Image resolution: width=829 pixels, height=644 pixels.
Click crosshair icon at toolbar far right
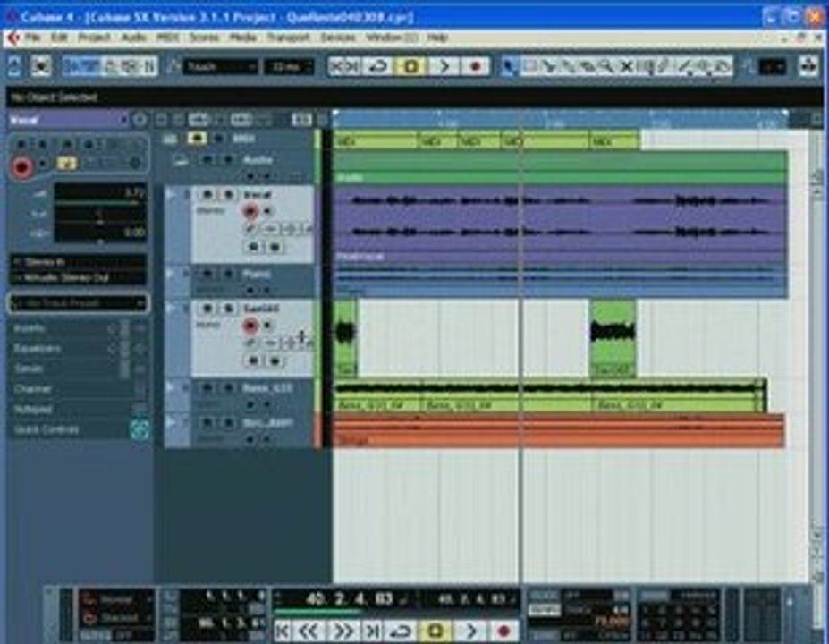pyautogui.click(x=808, y=66)
